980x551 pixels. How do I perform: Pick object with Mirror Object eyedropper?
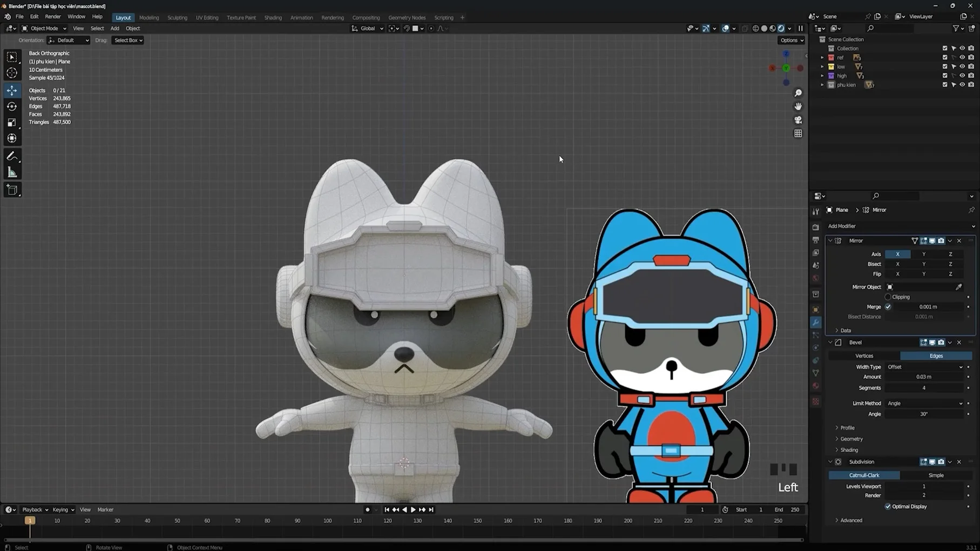click(958, 287)
